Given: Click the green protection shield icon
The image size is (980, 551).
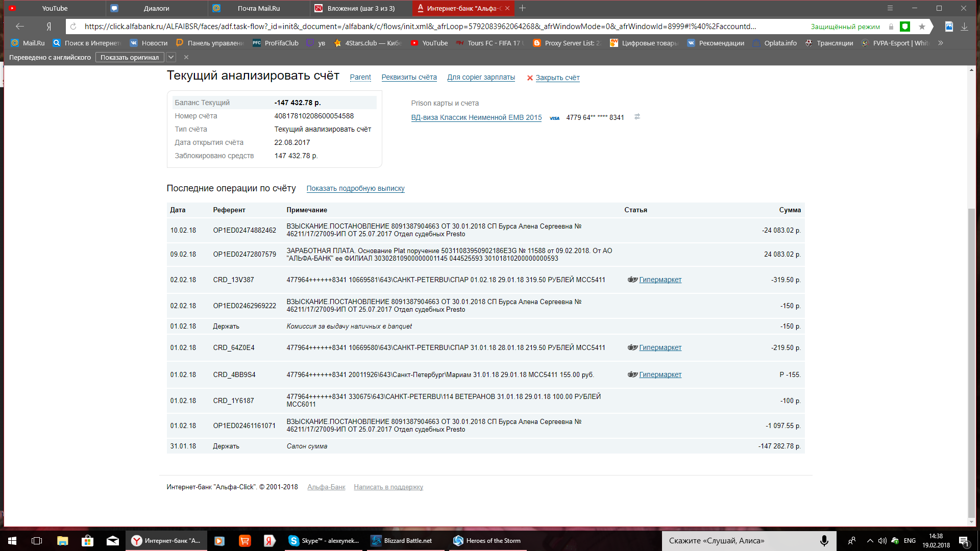Looking at the screenshot, I should (x=905, y=27).
